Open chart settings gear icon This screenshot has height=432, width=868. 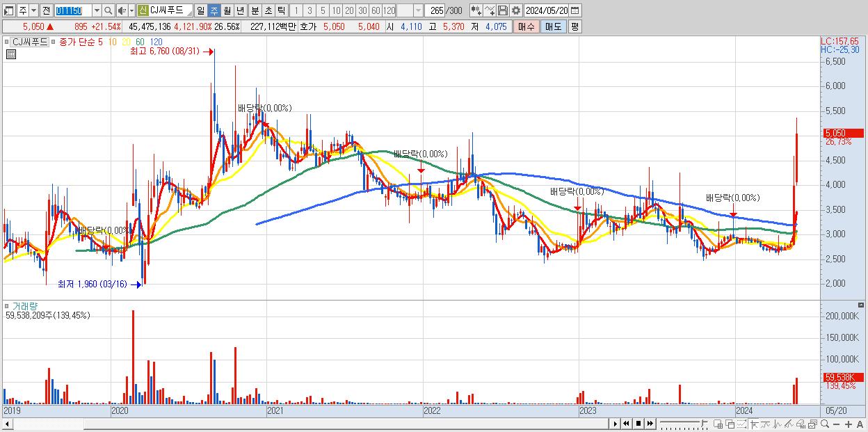click(x=516, y=10)
